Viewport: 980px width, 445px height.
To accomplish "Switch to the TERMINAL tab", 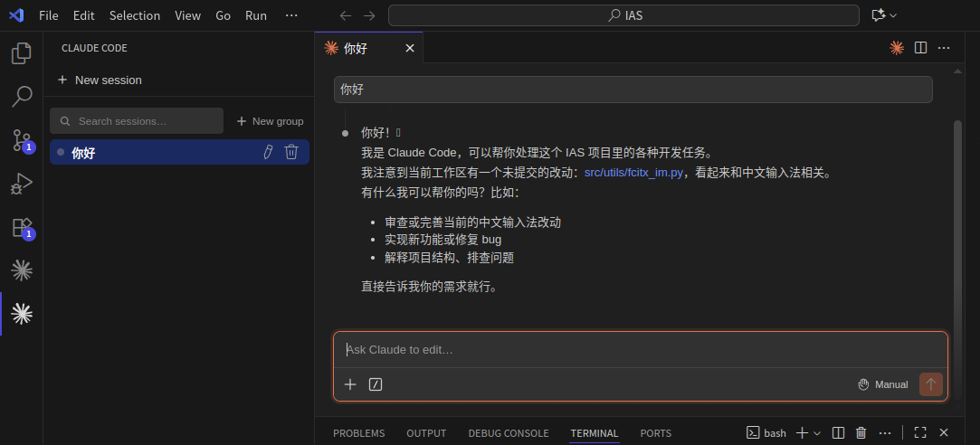I will (x=595, y=433).
